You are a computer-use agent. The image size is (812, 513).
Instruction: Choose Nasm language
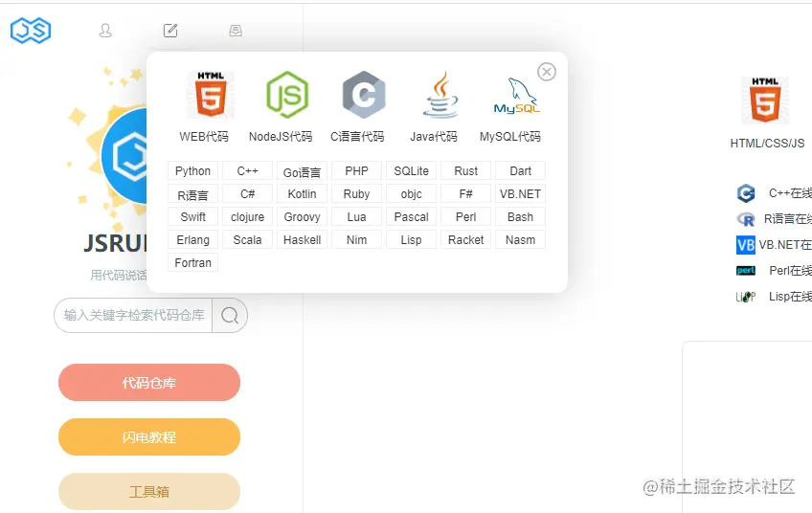pyautogui.click(x=521, y=239)
